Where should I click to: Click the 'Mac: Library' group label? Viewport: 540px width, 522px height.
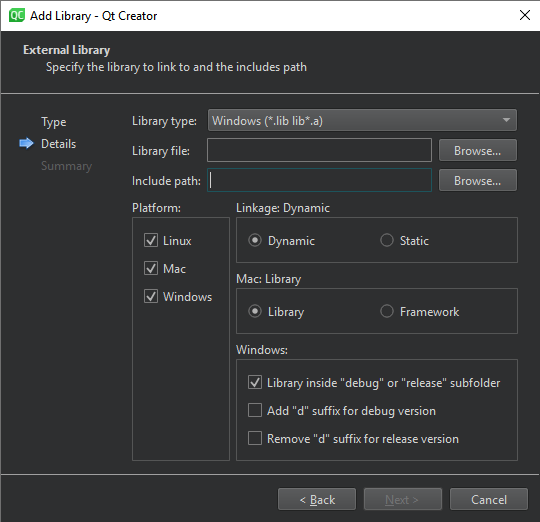(x=269, y=279)
